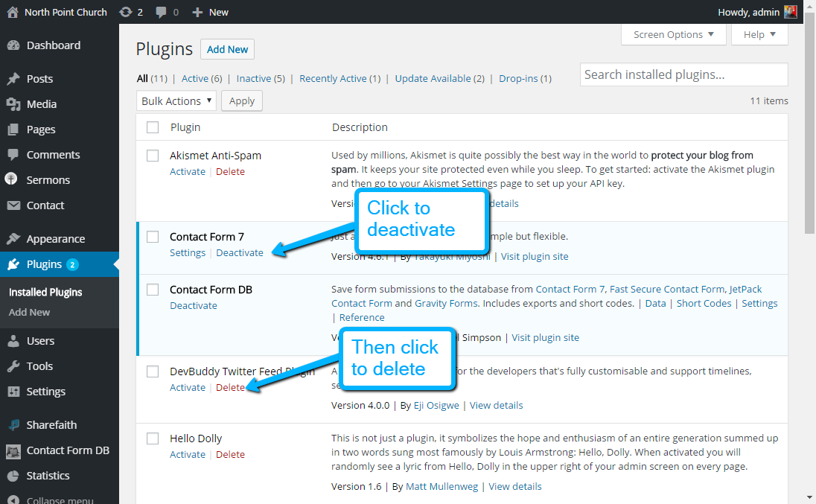Open Short Codes link for Contact Form DB
The image size is (816, 504).
pyautogui.click(x=704, y=303)
